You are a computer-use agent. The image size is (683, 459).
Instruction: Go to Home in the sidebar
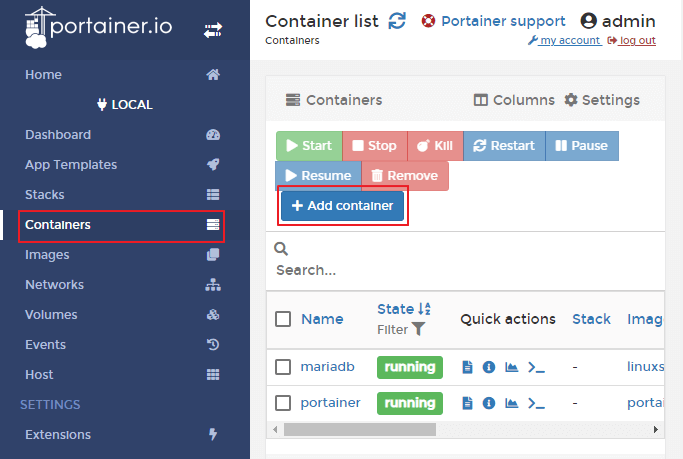coord(44,74)
